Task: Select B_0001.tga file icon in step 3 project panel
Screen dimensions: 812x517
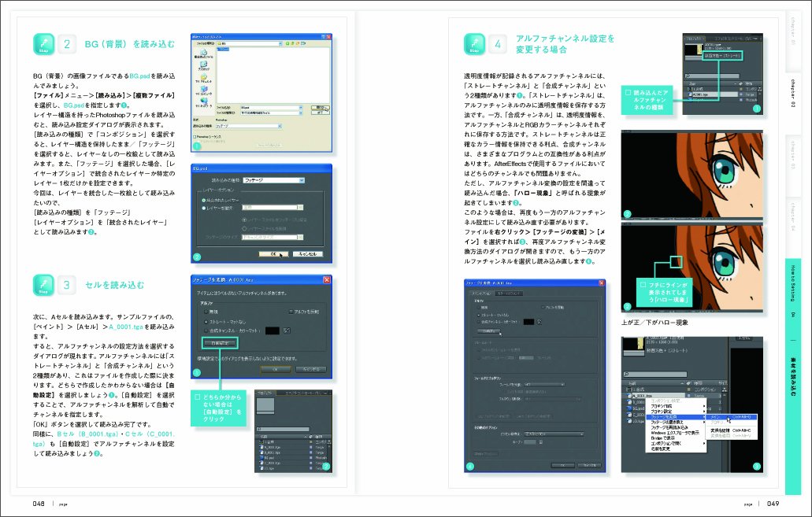Action: click(261, 452)
